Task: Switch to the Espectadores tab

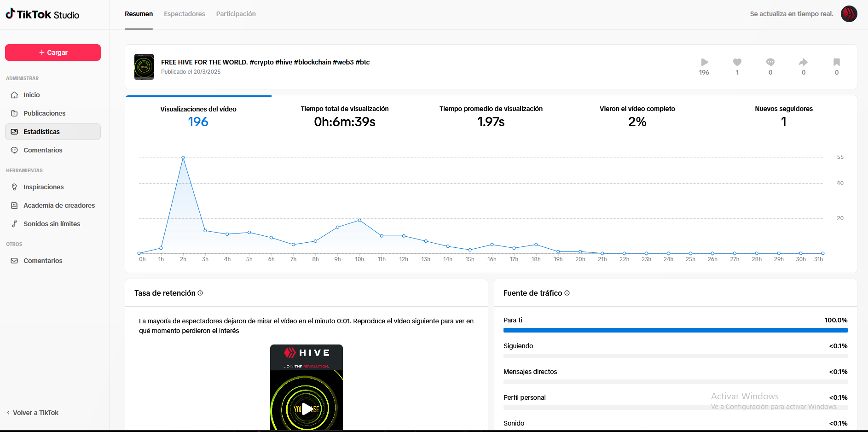Action: click(185, 14)
